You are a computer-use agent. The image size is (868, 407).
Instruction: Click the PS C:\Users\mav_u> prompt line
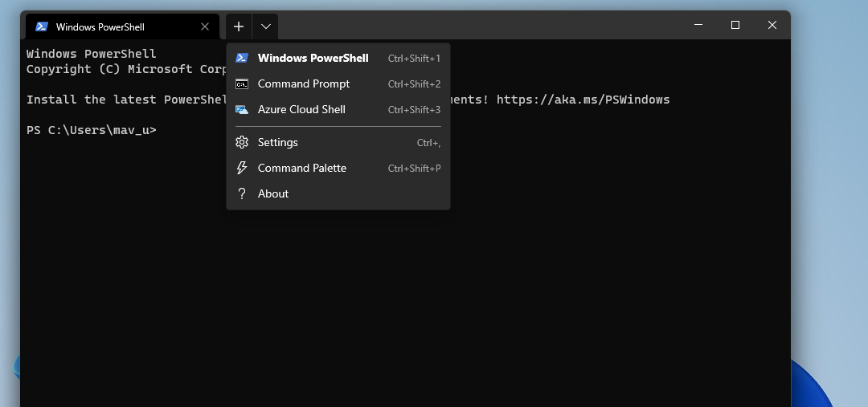92,130
